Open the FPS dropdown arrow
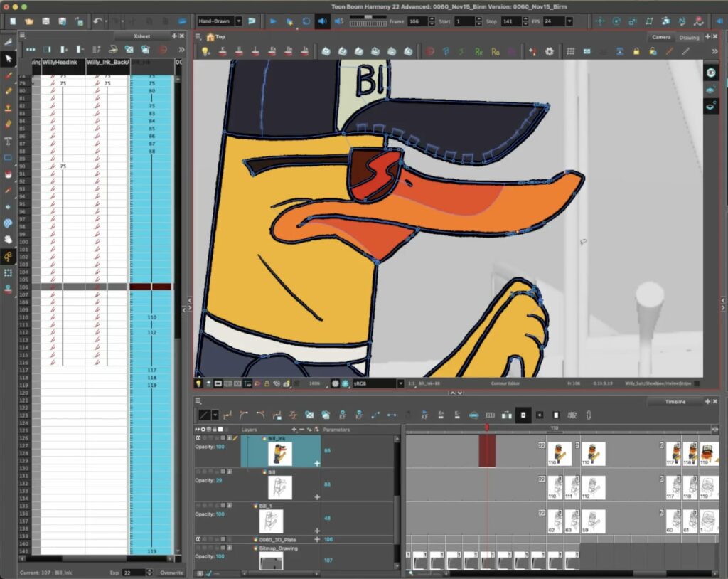This screenshot has width=728, height=579. coord(569,21)
